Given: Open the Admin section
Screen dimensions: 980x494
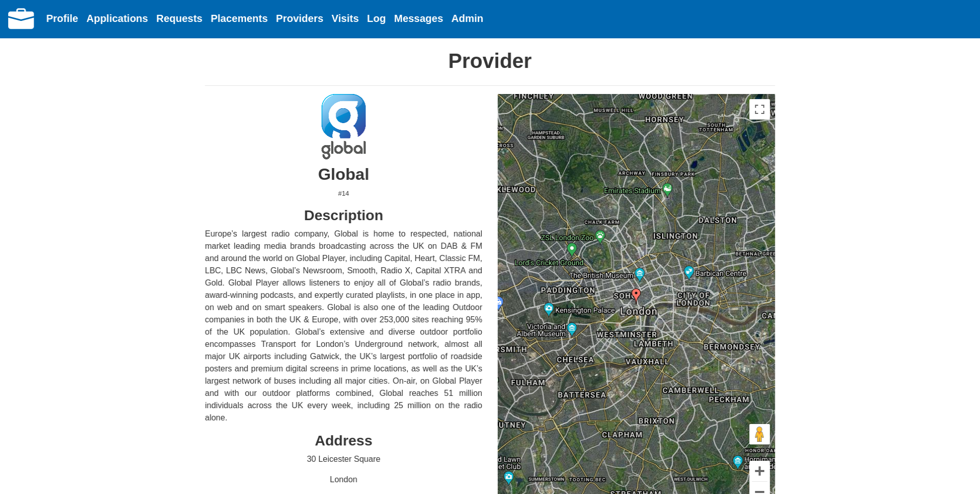Looking at the screenshot, I should 467,18.
